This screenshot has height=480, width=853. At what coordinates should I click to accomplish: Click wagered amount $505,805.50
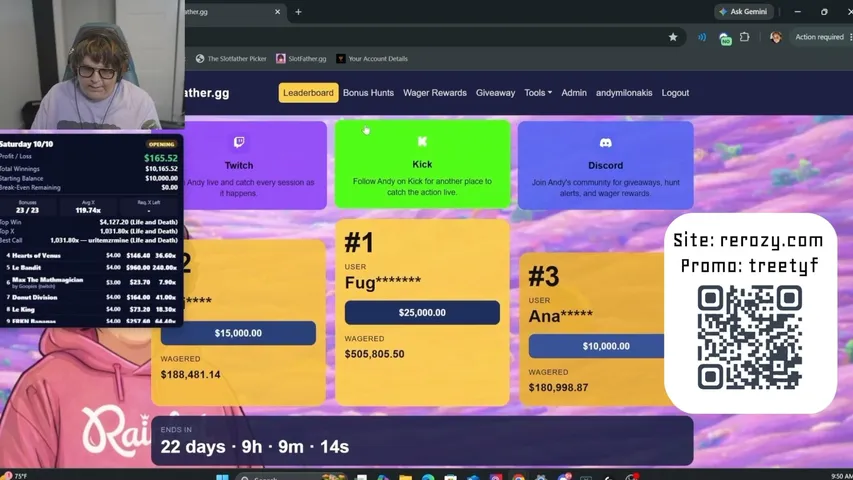click(x=374, y=354)
